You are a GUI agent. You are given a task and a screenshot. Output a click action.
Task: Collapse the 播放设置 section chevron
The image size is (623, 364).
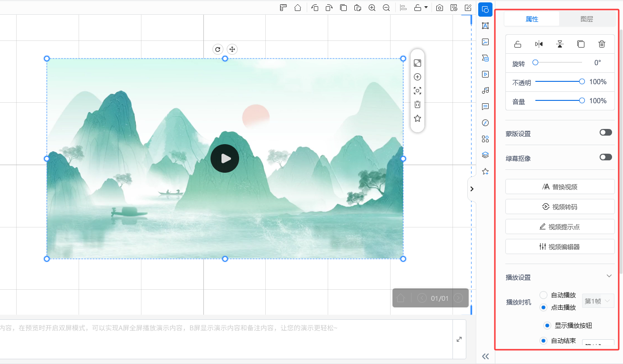(x=609, y=276)
